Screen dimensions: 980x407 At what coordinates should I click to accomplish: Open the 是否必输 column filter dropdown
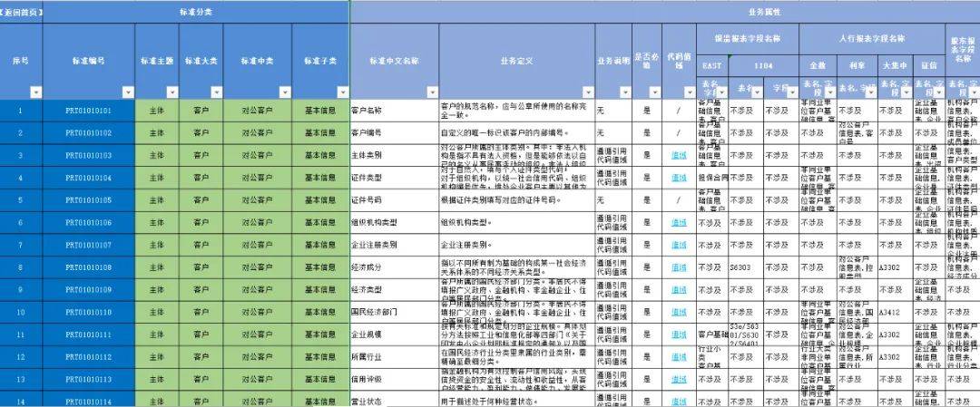[656, 92]
